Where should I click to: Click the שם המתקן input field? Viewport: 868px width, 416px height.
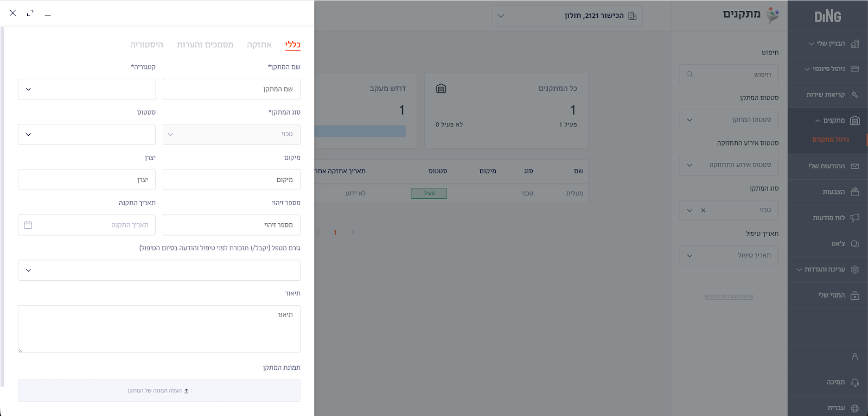point(232,89)
